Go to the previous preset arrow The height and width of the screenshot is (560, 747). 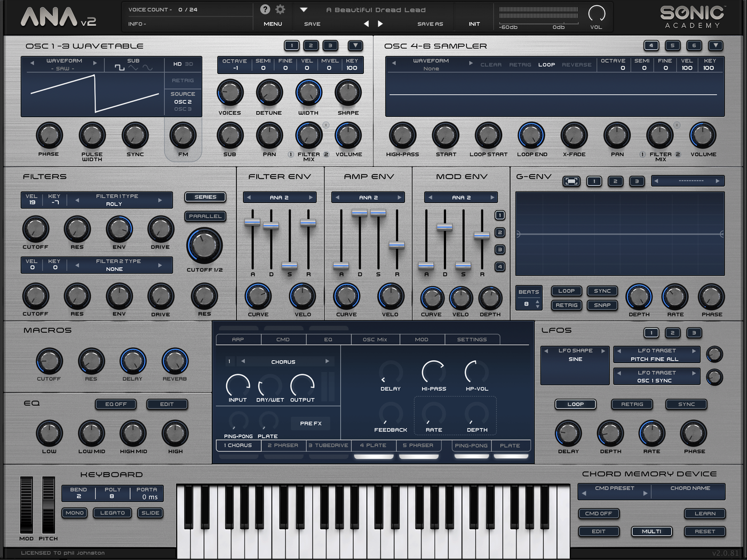point(366,23)
